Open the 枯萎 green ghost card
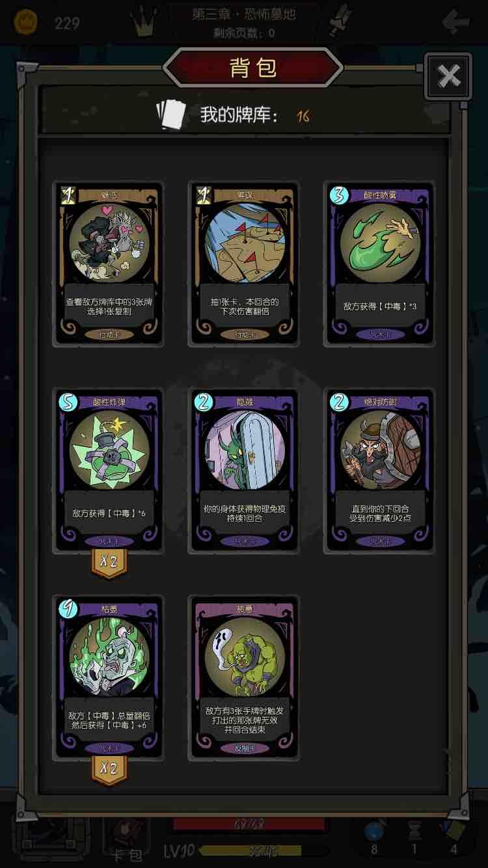488x868 pixels. pyautogui.click(x=108, y=677)
